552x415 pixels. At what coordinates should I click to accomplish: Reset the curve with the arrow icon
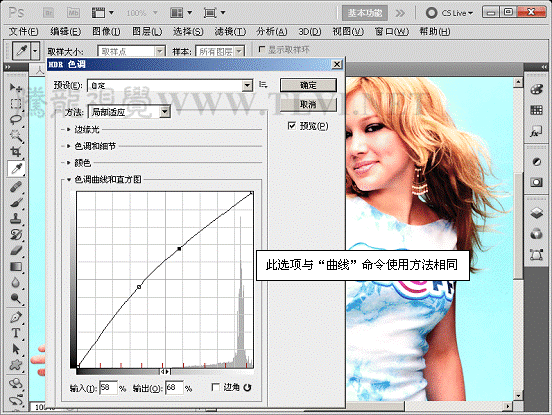pyautogui.click(x=247, y=388)
